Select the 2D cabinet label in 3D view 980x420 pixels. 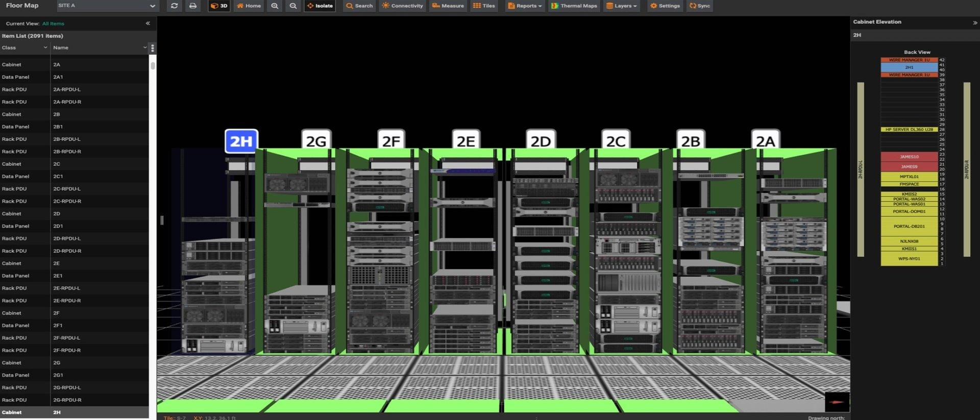(541, 141)
